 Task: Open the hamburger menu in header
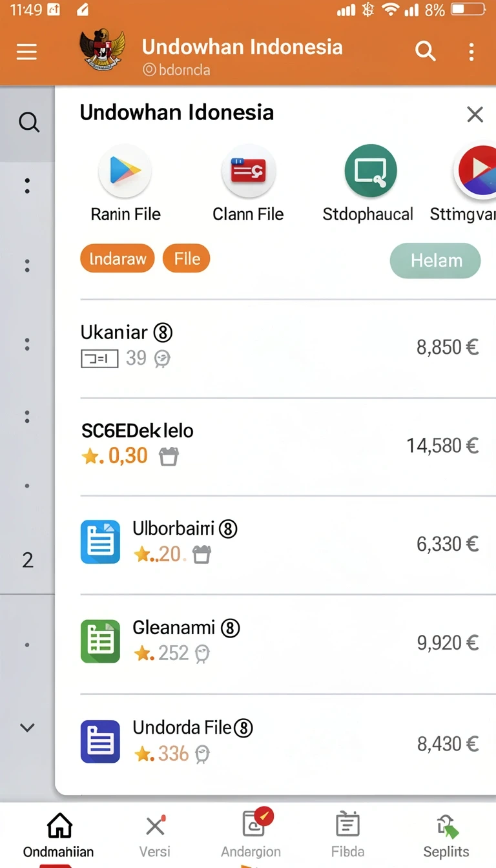pos(26,52)
